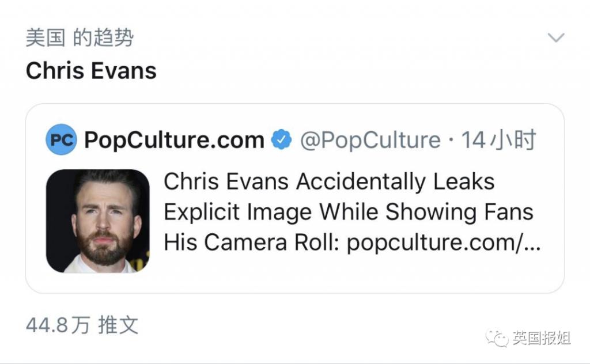Click the 推文 label under the card
Screen dimensions: 590x364
(118, 325)
